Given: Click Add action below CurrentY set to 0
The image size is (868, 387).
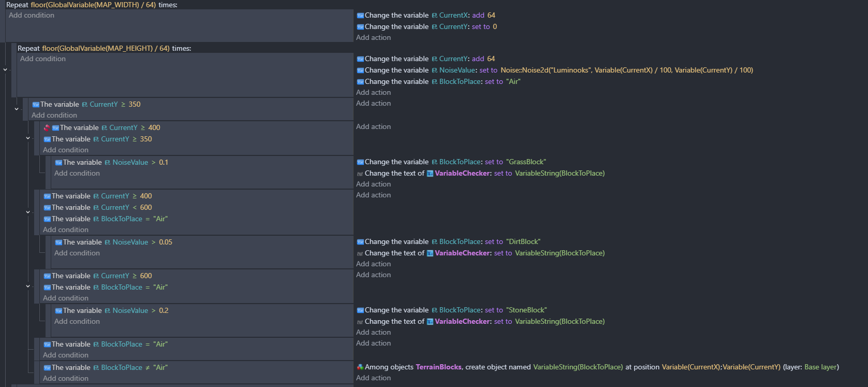Looking at the screenshot, I should [373, 37].
